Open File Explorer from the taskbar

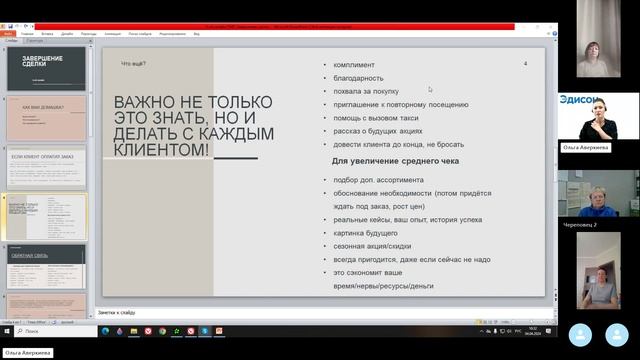[134, 331]
